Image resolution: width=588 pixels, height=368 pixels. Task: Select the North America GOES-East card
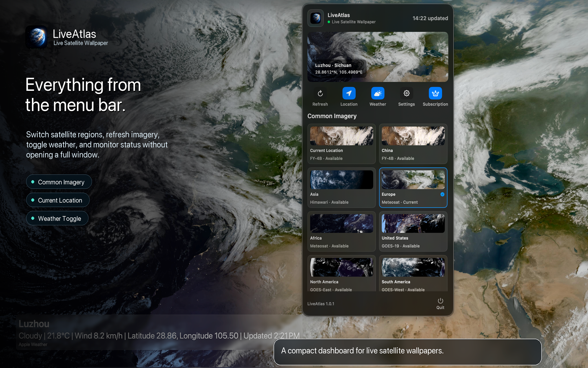341,273
